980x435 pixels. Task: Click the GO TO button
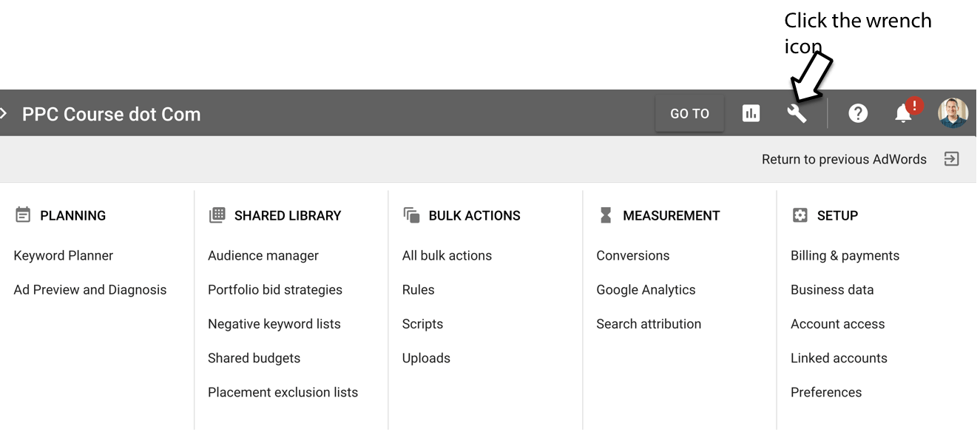click(x=689, y=113)
